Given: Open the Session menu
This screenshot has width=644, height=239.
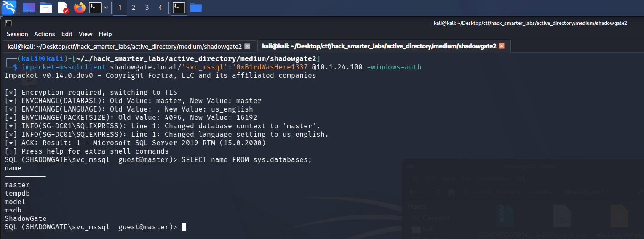Looking at the screenshot, I should pyautogui.click(x=17, y=34).
